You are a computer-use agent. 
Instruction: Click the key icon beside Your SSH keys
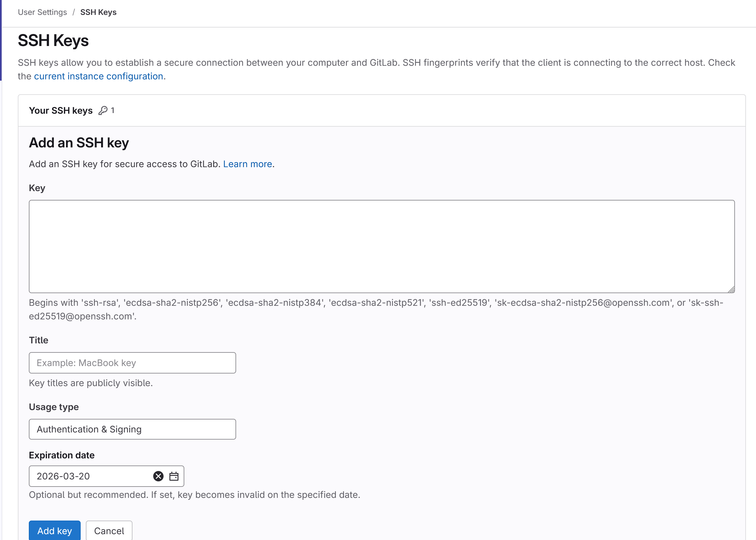pyautogui.click(x=103, y=110)
